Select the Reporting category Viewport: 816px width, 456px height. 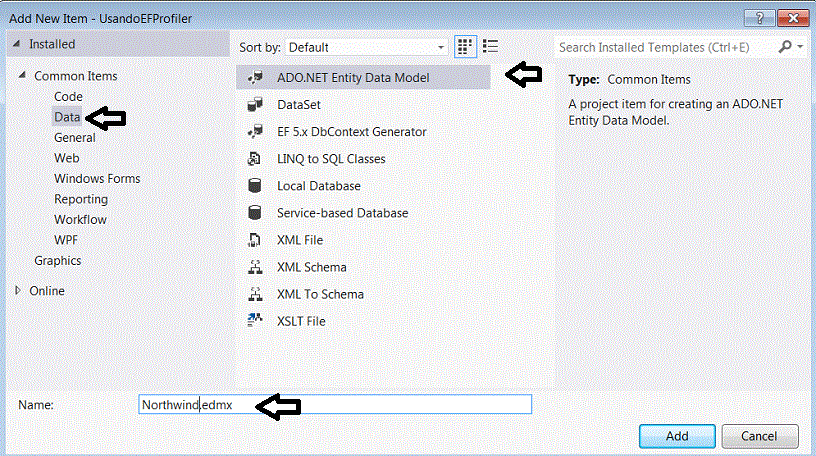tap(81, 199)
